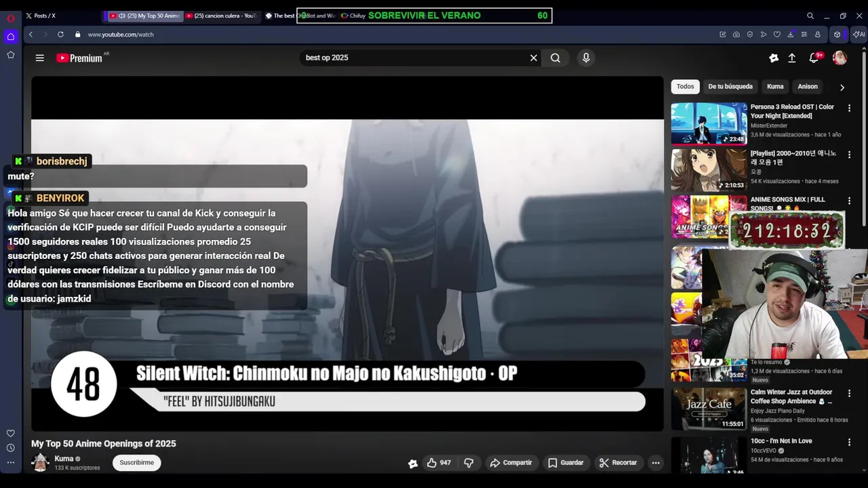Open Calm Winter Jazz video thumbnail
The height and width of the screenshot is (488, 868).
(x=709, y=409)
